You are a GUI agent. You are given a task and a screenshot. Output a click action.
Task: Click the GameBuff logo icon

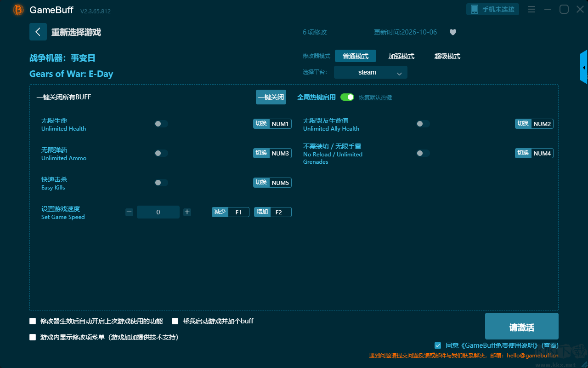click(18, 10)
